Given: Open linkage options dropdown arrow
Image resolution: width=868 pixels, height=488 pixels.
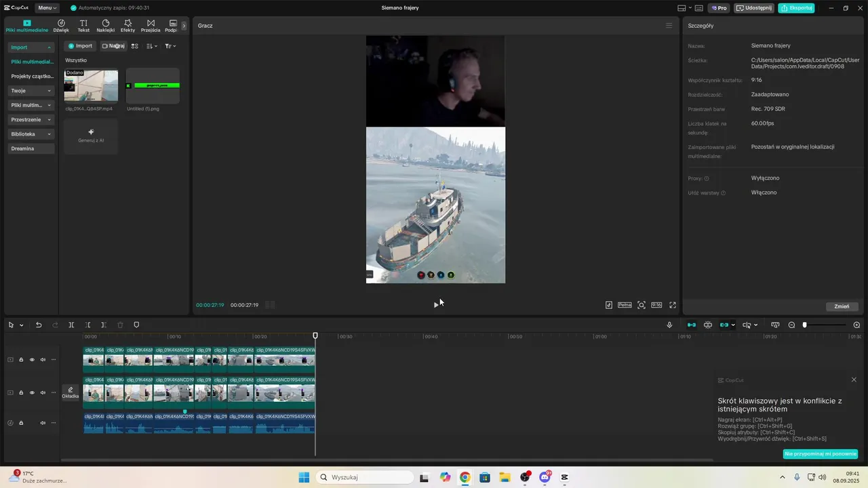Looking at the screenshot, I should coord(733,325).
